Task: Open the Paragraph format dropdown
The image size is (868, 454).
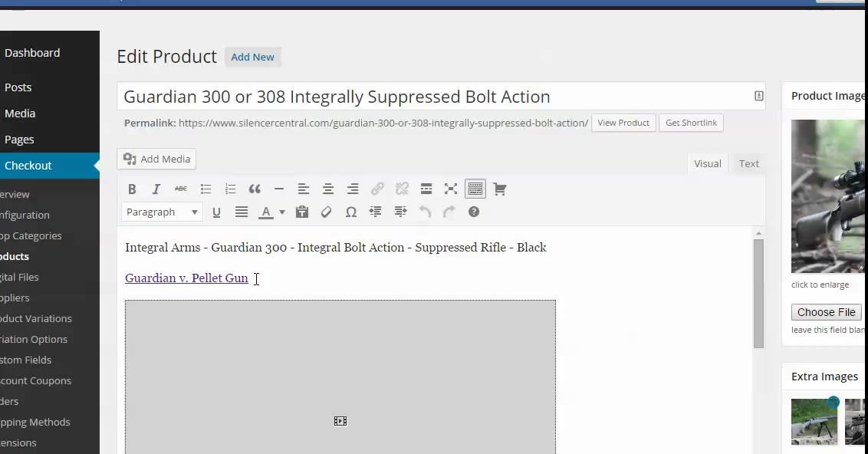Action: click(163, 212)
